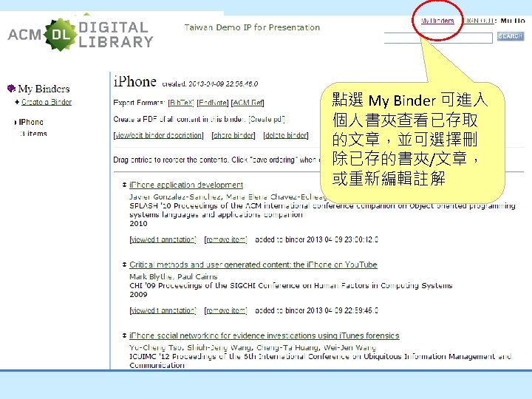Click the '3 items' count text
This screenshot has width=532, height=399.
click(x=33, y=134)
